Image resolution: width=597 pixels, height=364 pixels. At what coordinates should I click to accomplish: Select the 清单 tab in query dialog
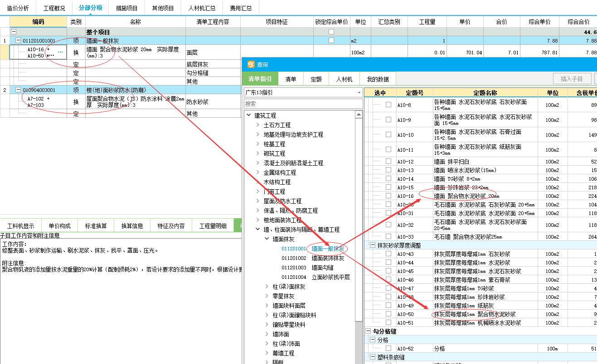pyautogui.click(x=291, y=79)
